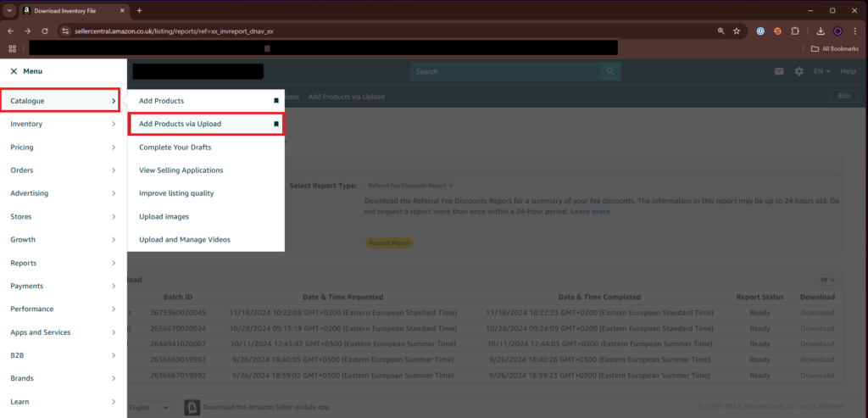Screen dimensions: 868x418
Task: Expand the Growth menu
Action: 63,240
